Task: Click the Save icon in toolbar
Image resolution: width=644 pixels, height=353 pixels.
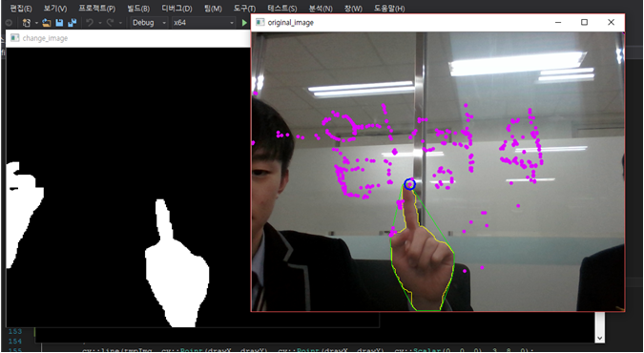Action: tap(59, 23)
